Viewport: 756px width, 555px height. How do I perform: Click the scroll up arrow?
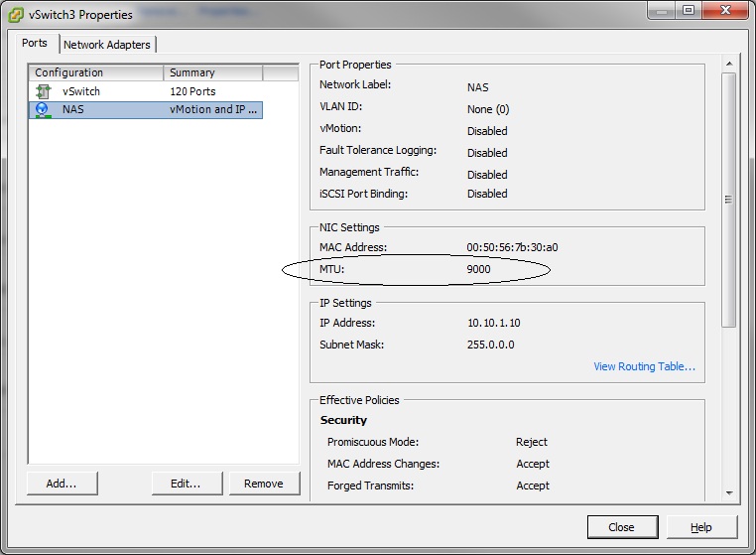729,64
